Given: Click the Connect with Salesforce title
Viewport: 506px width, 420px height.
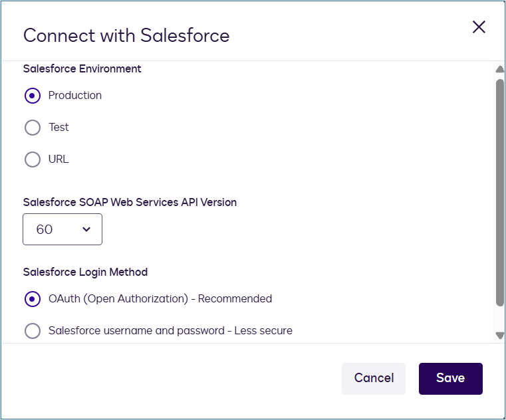Looking at the screenshot, I should (126, 35).
